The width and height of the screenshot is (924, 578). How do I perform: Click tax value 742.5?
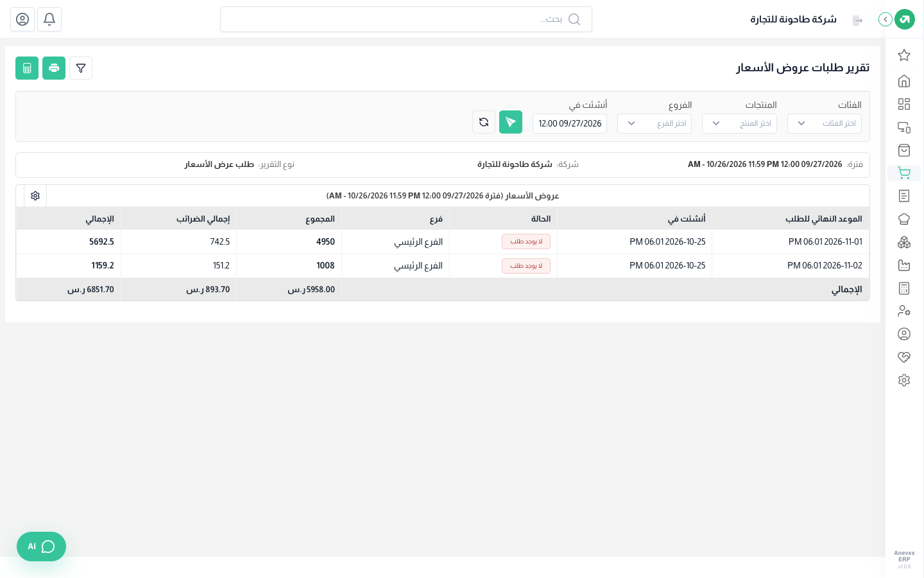pyautogui.click(x=220, y=241)
